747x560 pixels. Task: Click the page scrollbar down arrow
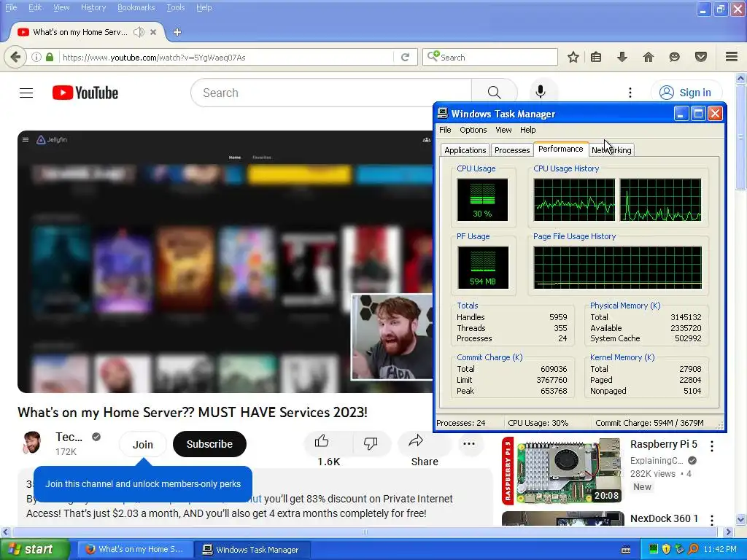point(740,519)
